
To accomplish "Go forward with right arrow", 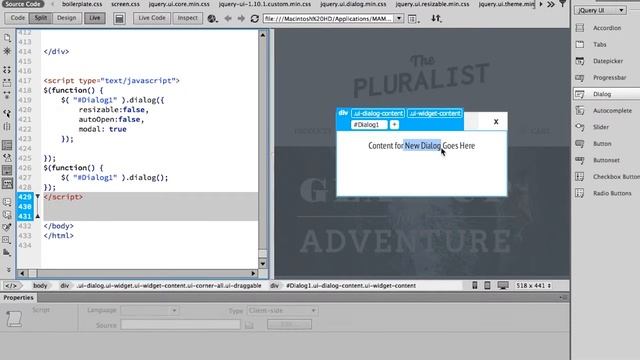I will point(241,18).
